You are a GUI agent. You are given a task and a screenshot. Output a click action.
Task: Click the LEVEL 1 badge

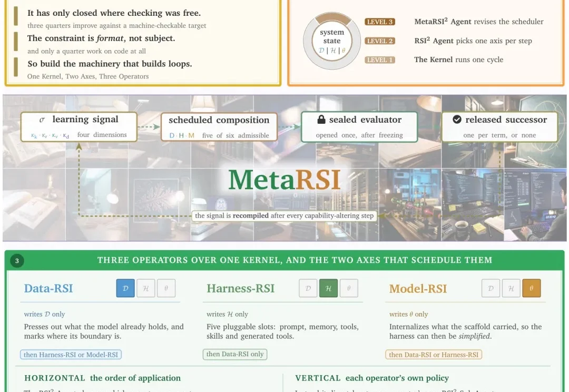click(x=380, y=60)
